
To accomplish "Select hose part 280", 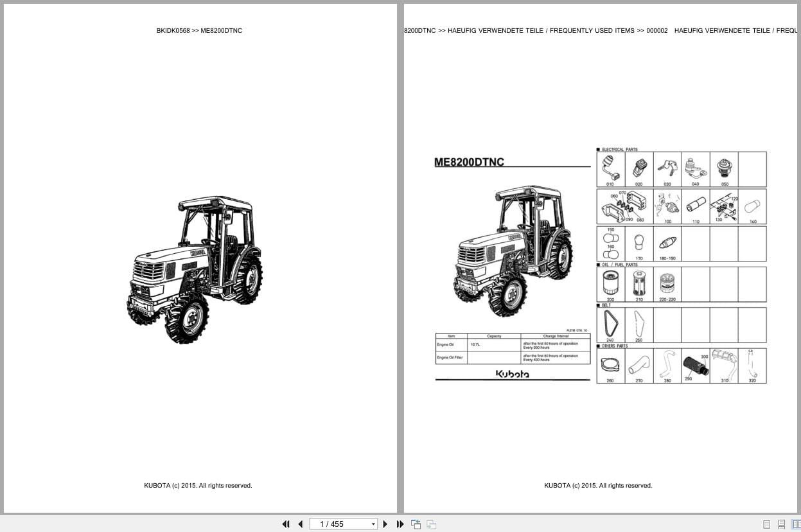I will pyautogui.click(x=667, y=366).
